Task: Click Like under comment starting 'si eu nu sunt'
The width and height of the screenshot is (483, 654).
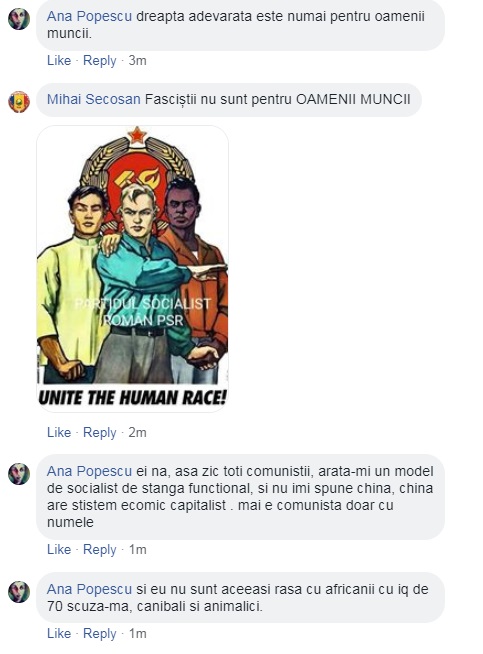Action: click(59, 634)
